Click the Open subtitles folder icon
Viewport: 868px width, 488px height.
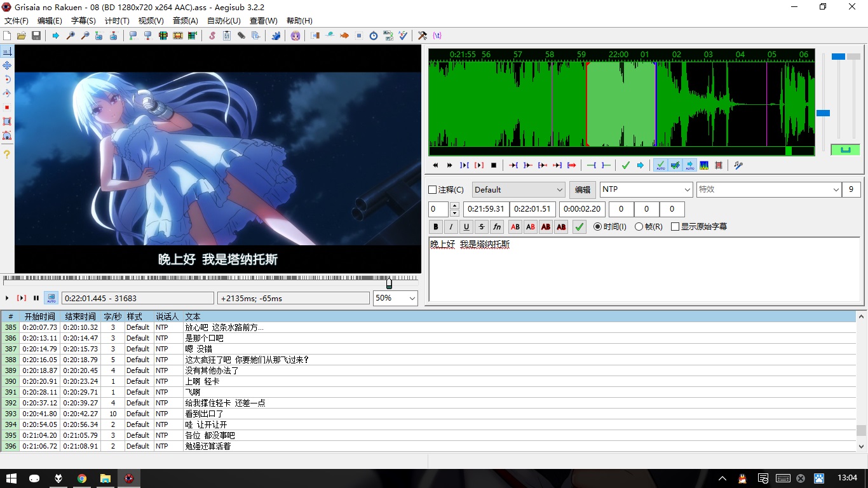[22, 36]
